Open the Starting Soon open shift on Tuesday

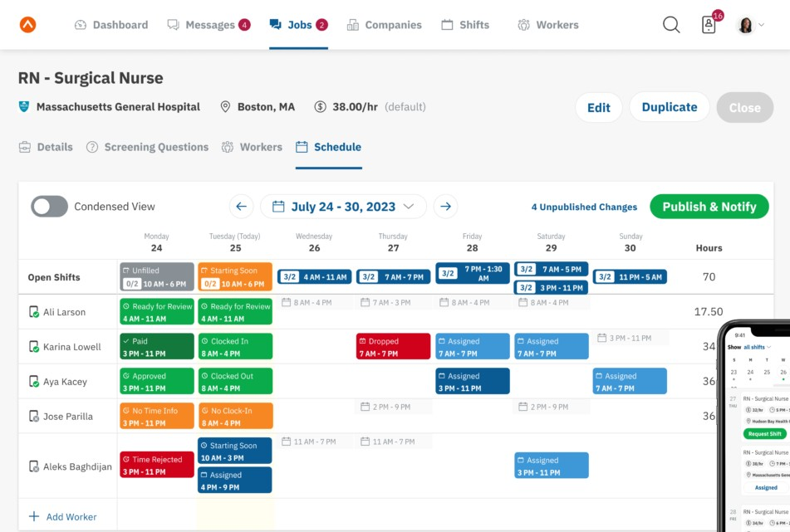tap(235, 277)
